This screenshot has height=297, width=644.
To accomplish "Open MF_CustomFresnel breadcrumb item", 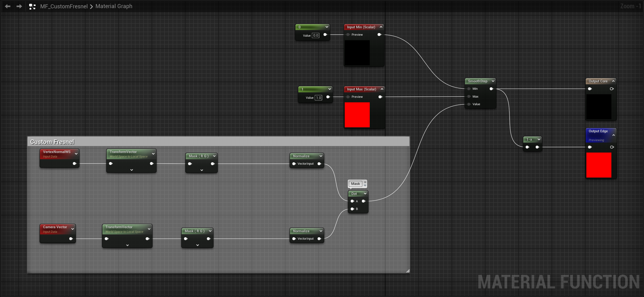I will (64, 6).
